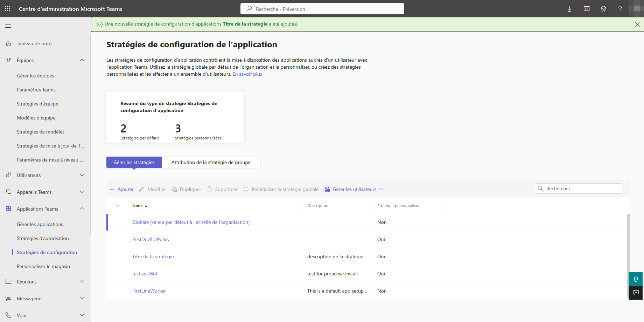Toggle the select-all checkmark in table header
Viewport: 644px width, 322px height.
(118, 206)
